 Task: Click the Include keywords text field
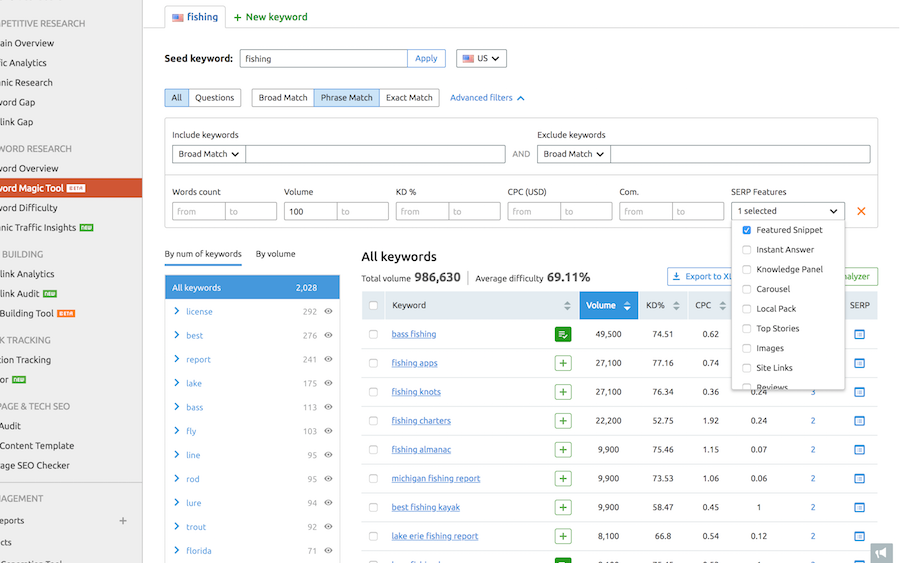pyautogui.click(x=375, y=154)
